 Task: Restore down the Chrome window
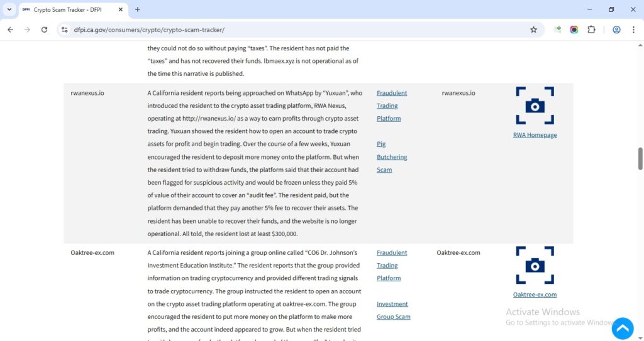click(611, 9)
